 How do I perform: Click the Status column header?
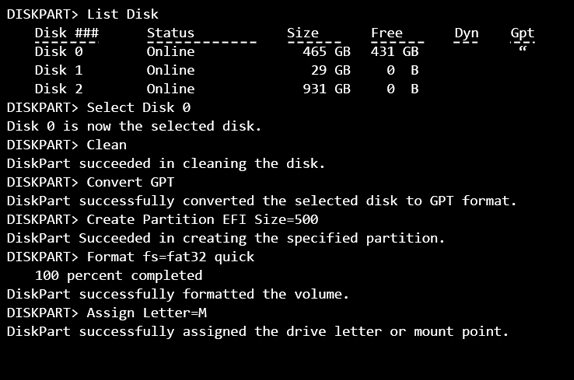tap(170, 33)
